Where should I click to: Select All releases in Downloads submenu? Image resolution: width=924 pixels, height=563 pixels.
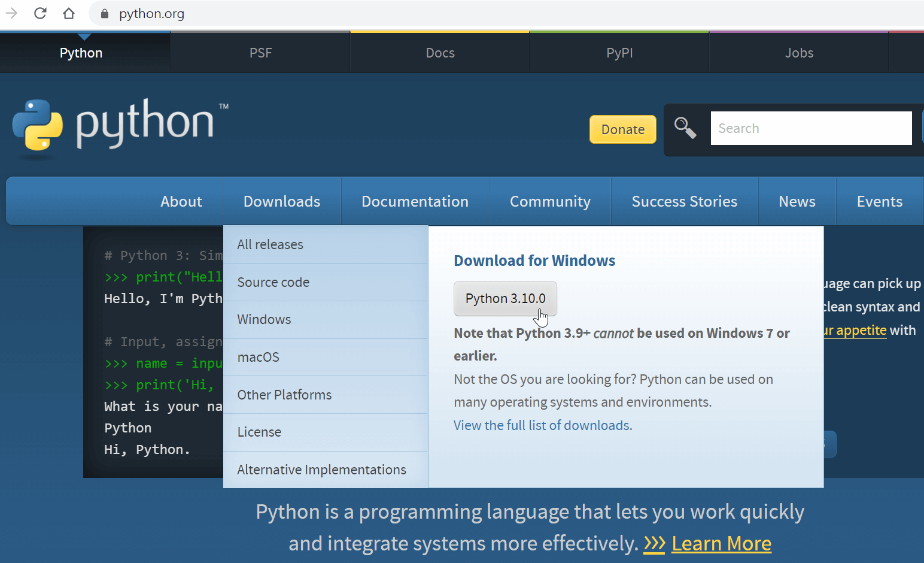[x=326, y=244]
